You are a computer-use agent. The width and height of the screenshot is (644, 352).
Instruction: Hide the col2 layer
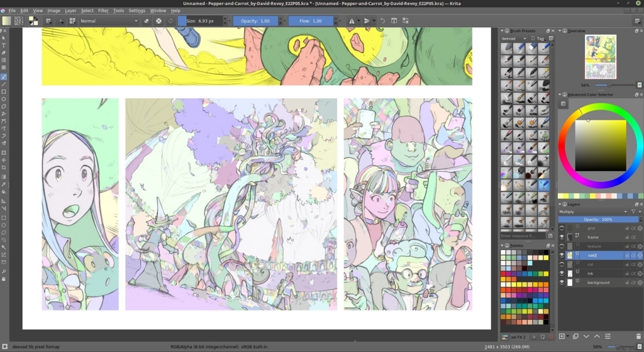pyautogui.click(x=562, y=256)
